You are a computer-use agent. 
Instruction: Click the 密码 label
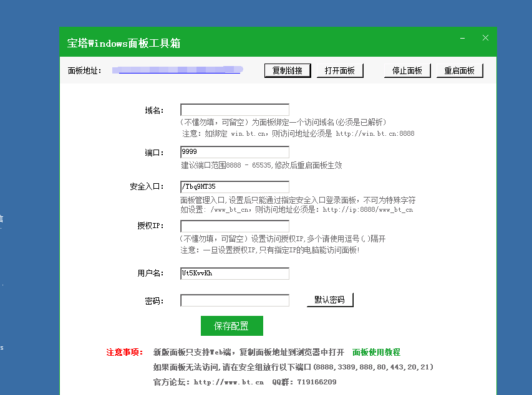click(x=155, y=301)
